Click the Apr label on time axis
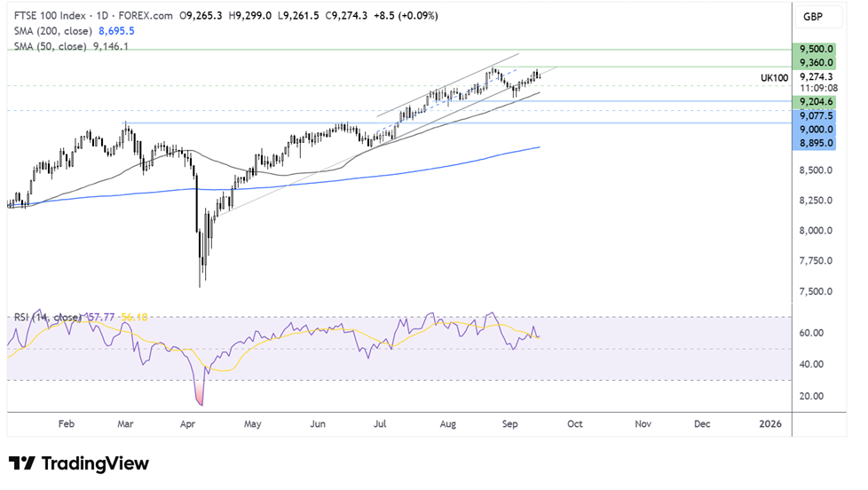This screenshot has width=868, height=490. 187,424
